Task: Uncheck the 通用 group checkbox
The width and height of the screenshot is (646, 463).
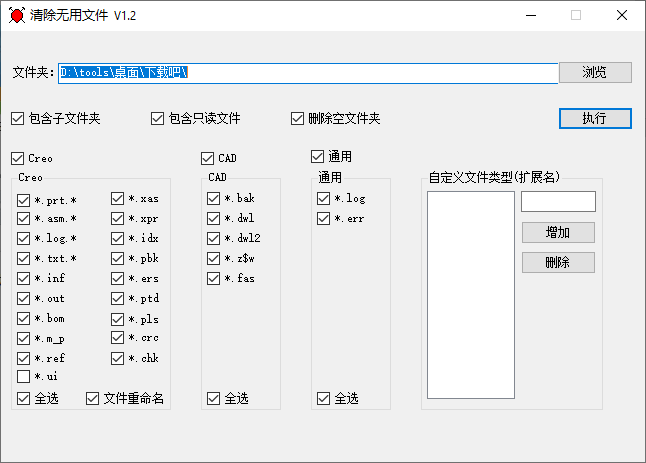Action: [318, 157]
